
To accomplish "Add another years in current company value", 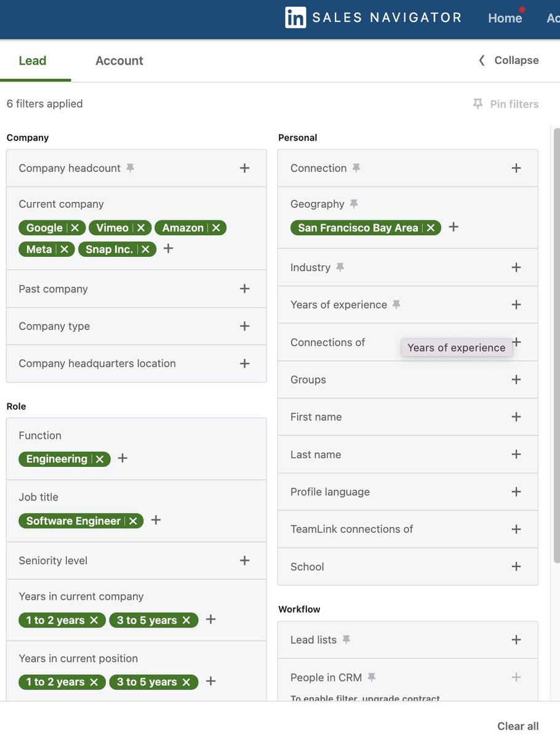I will (210, 620).
